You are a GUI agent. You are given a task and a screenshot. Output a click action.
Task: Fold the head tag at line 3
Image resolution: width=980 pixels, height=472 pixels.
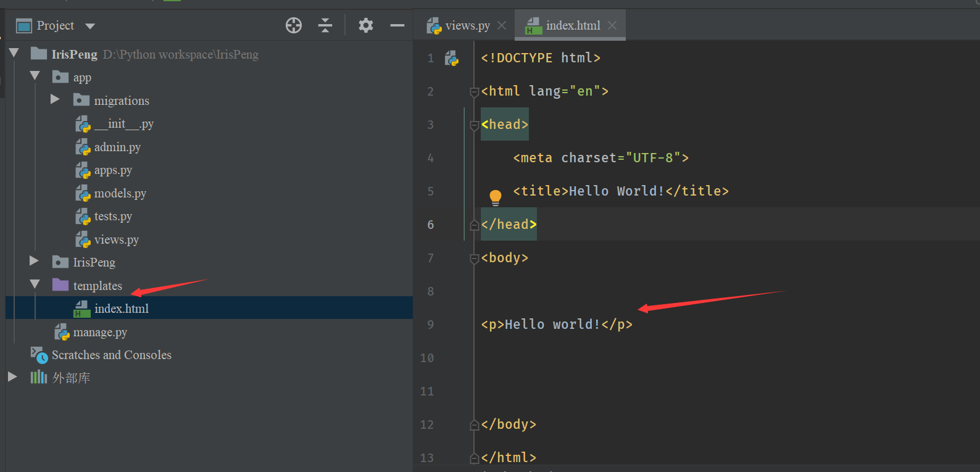pos(475,125)
